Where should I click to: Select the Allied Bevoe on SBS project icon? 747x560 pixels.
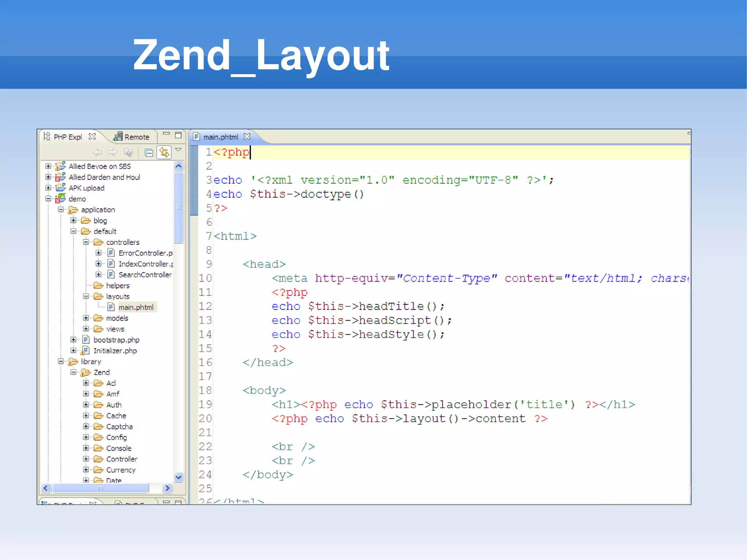click(60, 166)
